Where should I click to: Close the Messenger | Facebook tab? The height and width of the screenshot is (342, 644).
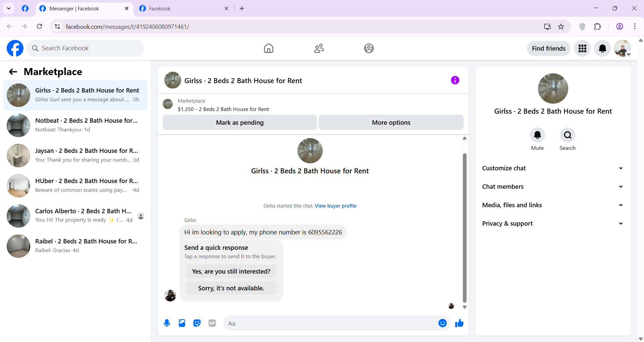(x=126, y=8)
